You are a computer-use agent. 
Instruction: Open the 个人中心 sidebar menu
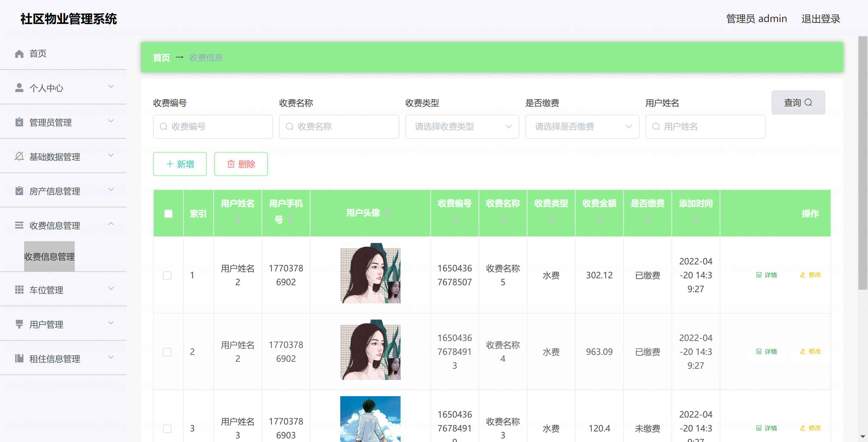pos(63,88)
